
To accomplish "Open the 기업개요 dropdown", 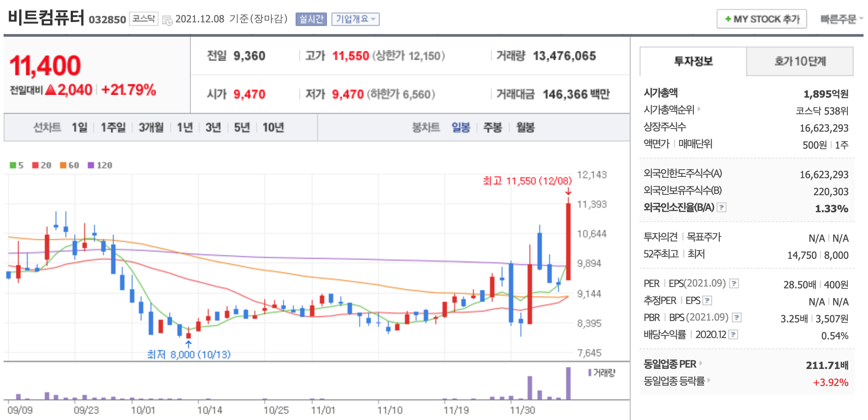I will point(355,19).
